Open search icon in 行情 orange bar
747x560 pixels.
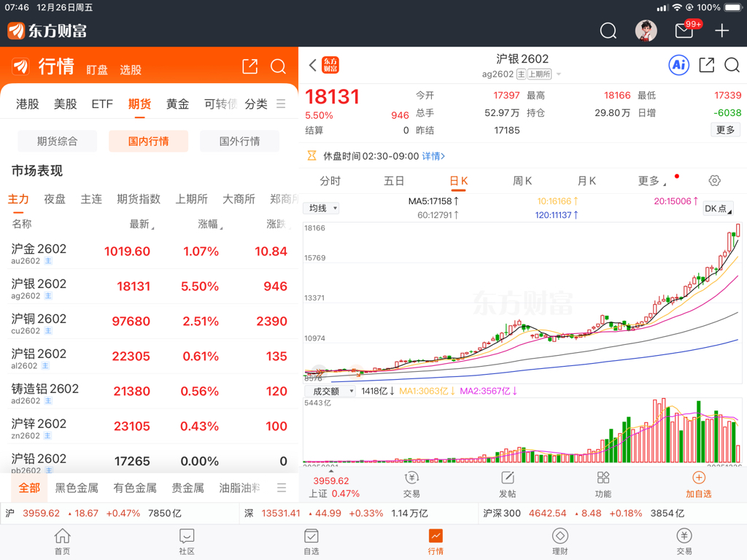pos(278,66)
